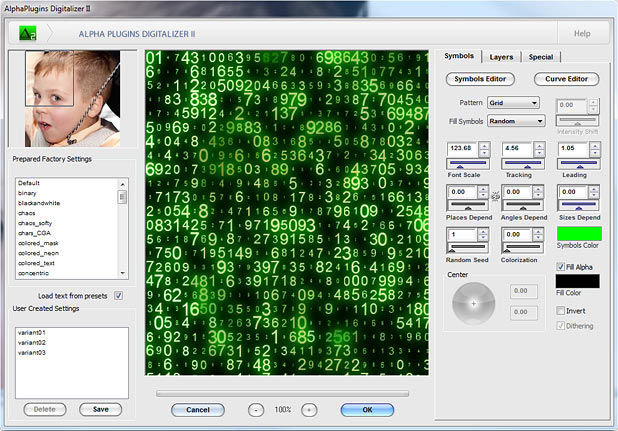Screen dimensions: 618x431
Task: Switch to the Layers tab
Action: [502, 57]
